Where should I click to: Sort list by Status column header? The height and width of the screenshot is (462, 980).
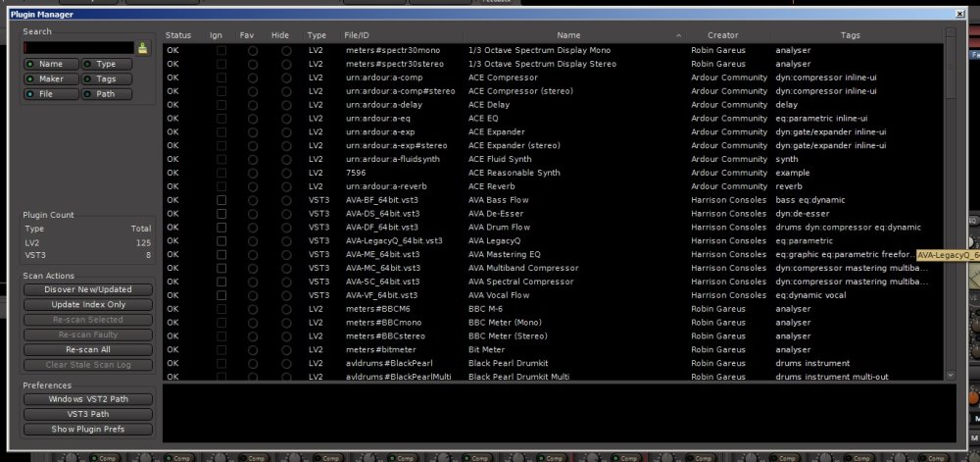pyautogui.click(x=178, y=35)
